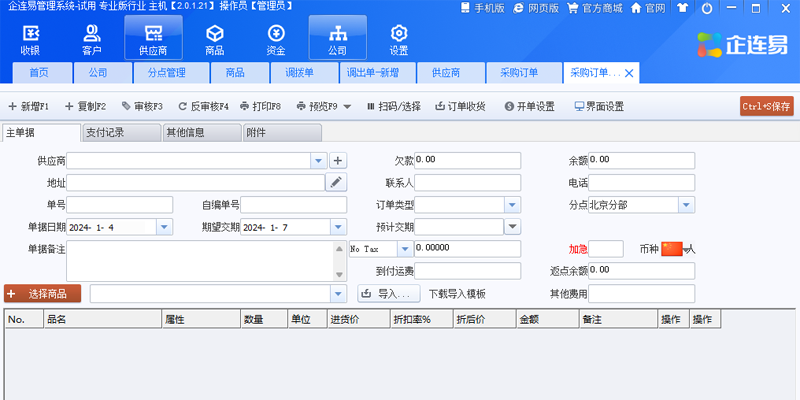Expand the 分点 北京分部 dropdown

(x=686, y=205)
